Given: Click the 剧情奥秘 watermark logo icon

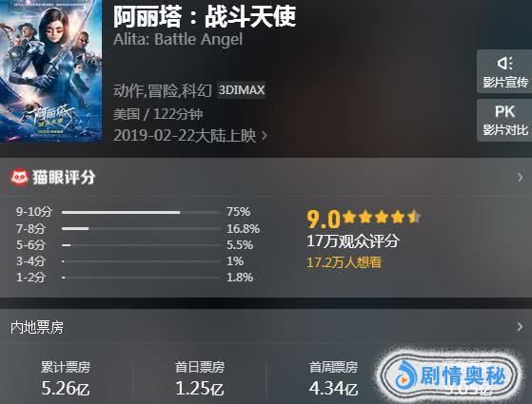Looking at the screenshot, I should 405,375.
